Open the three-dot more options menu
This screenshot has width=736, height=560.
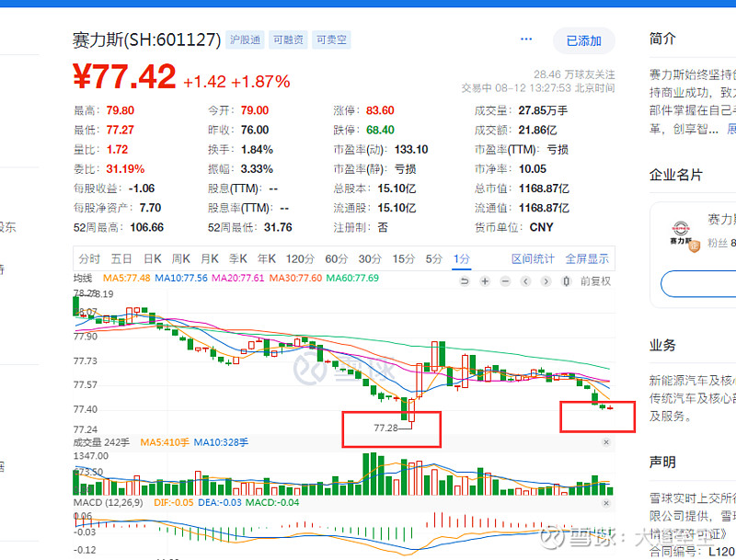(x=526, y=39)
